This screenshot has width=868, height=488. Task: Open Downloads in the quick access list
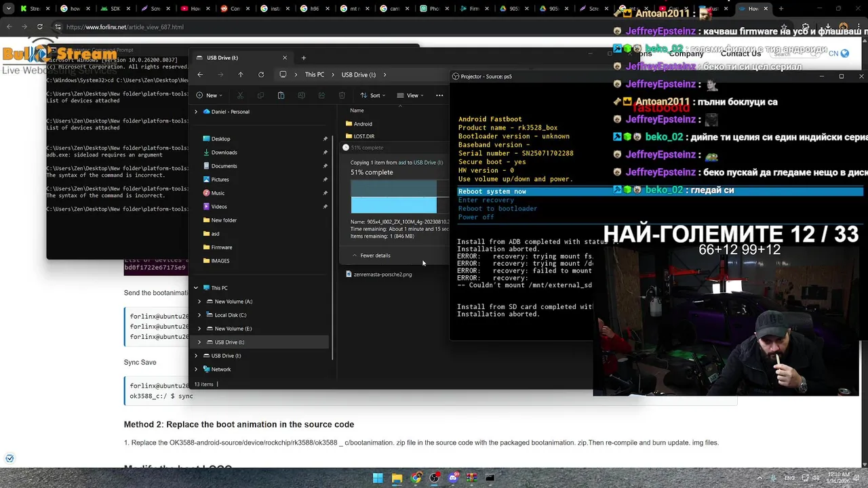point(224,152)
